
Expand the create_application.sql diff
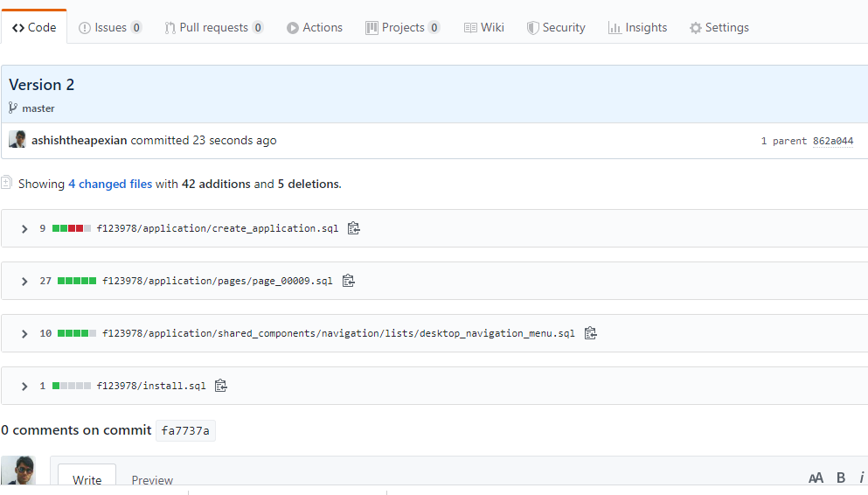coord(24,228)
